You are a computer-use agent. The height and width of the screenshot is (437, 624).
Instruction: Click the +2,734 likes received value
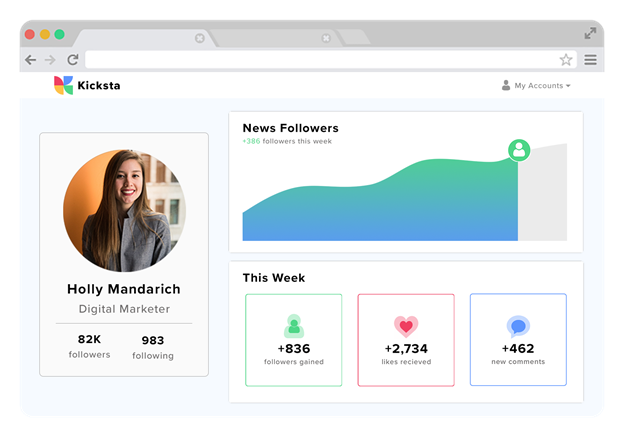[406, 349]
